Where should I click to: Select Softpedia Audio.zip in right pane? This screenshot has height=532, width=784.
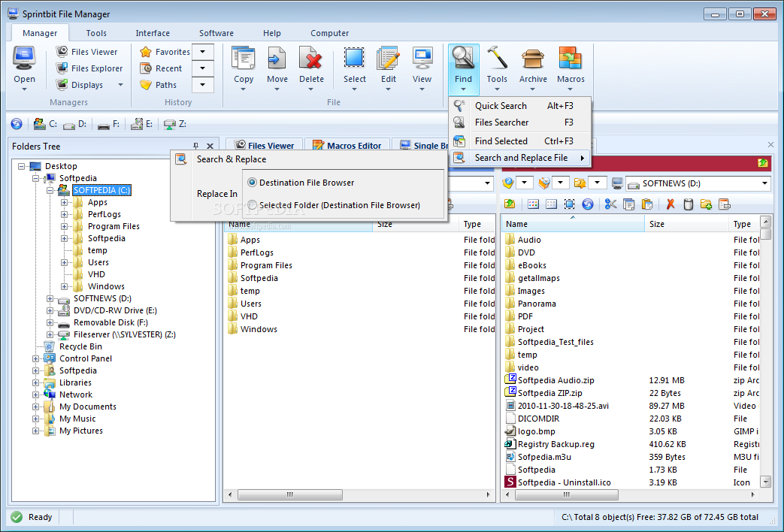555,380
